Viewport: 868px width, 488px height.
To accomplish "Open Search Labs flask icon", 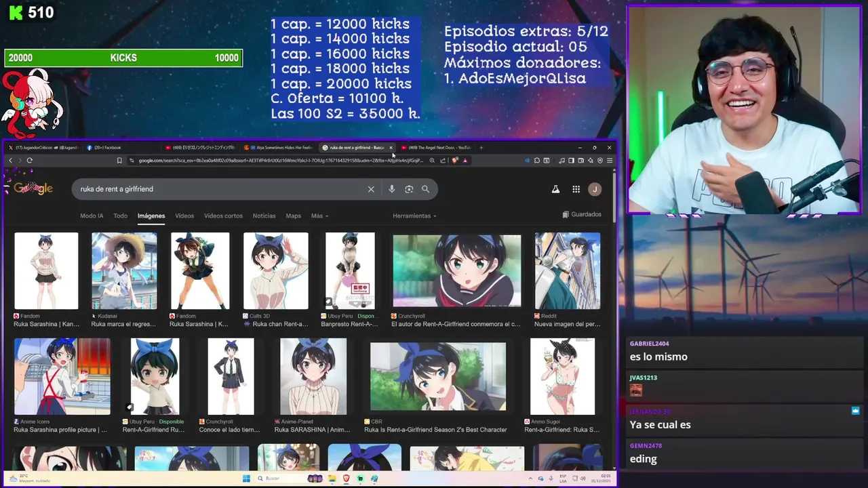I will pos(555,189).
